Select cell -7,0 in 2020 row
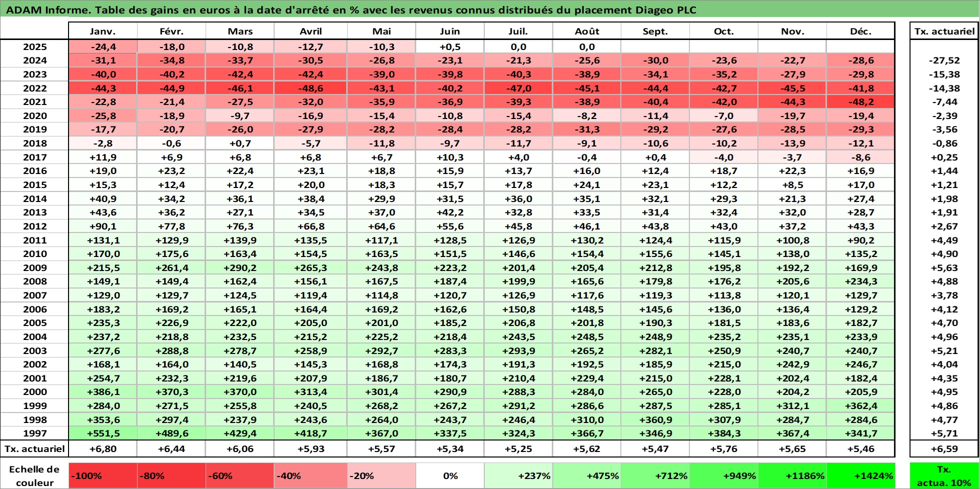Viewport: 980px width, 489px height. [x=724, y=115]
